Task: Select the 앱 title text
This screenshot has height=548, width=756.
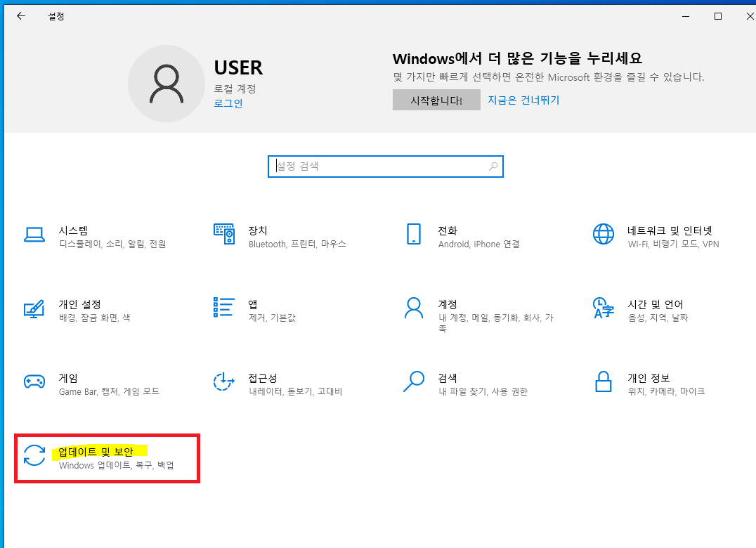Action: [253, 304]
